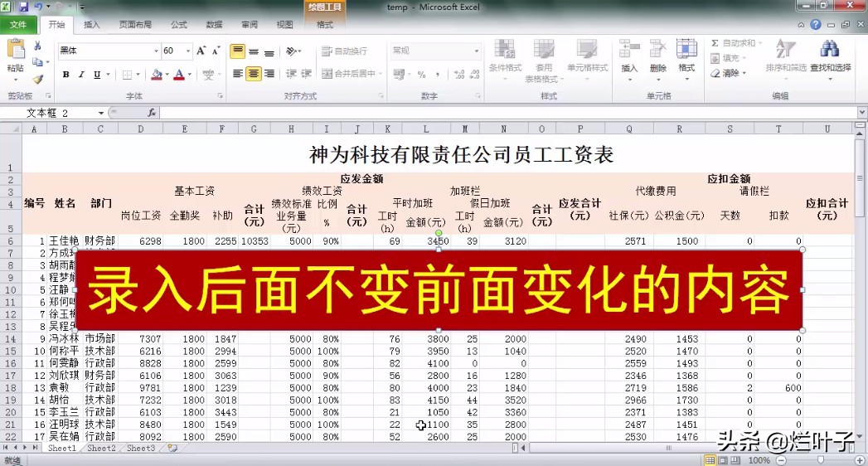Viewport: 868px width, 466px height.
Task: Click decrease decimal icon
Action: (x=475, y=74)
